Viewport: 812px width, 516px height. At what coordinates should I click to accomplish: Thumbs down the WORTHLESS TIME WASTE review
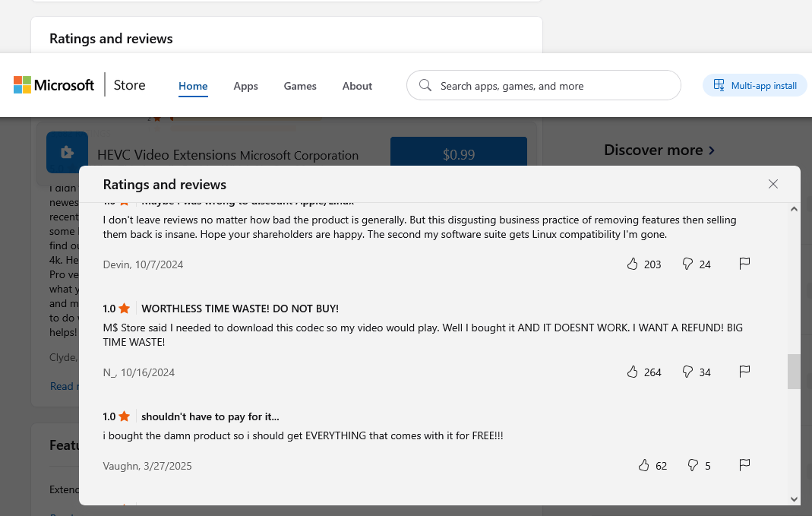coord(687,372)
